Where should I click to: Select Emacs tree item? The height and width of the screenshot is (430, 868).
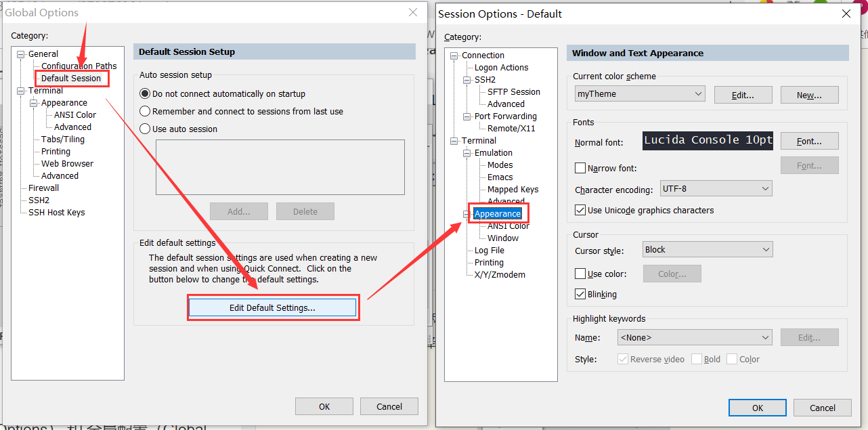point(500,177)
